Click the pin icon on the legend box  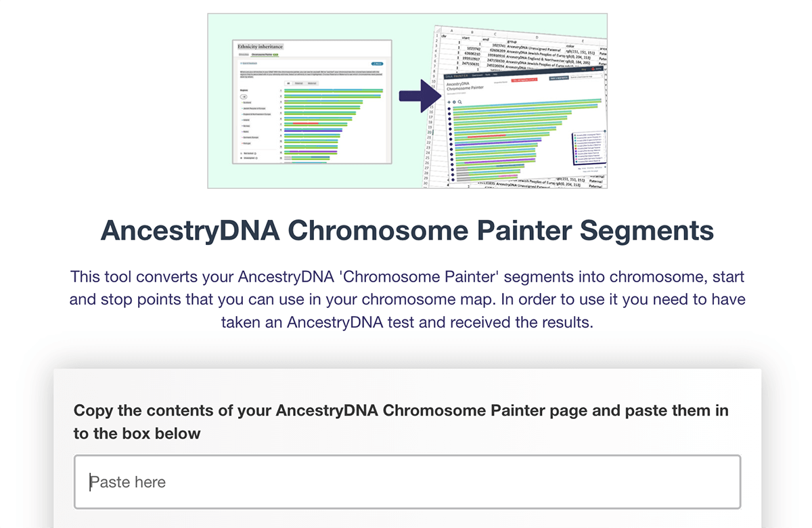point(606,131)
